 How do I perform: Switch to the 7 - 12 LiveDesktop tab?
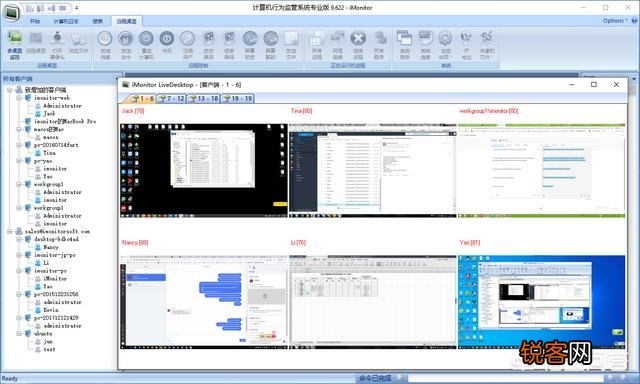[171, 98]
